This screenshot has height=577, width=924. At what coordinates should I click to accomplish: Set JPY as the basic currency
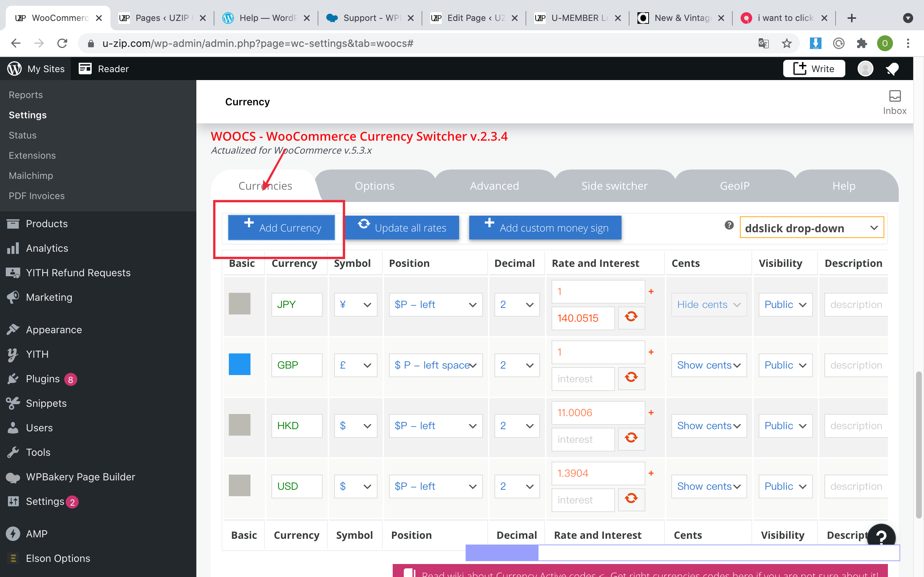tap(239, 304)
